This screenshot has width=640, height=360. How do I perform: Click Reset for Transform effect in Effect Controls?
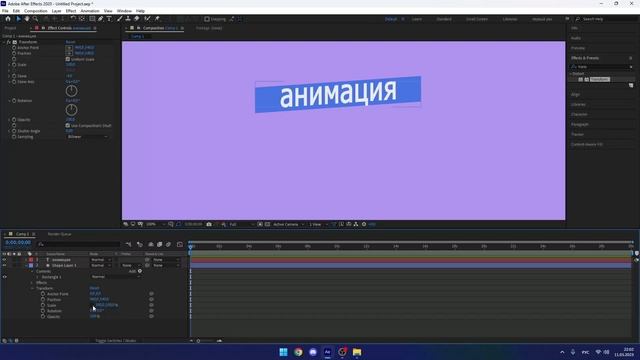[70, 42]
